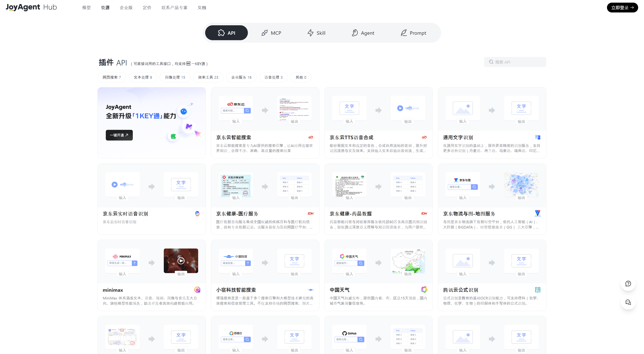Open the 定价 page
This screenshot has height=354, width=644.
(147, 8)
